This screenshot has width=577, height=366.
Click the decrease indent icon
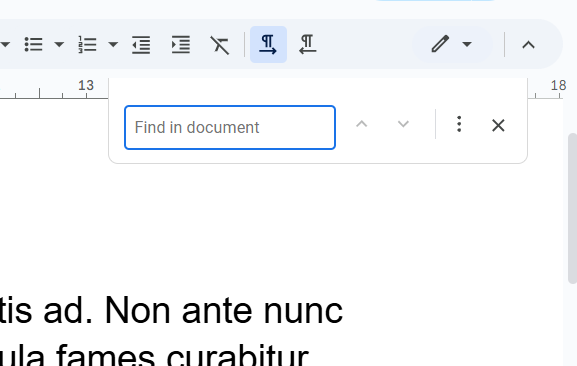click(141, 45)
